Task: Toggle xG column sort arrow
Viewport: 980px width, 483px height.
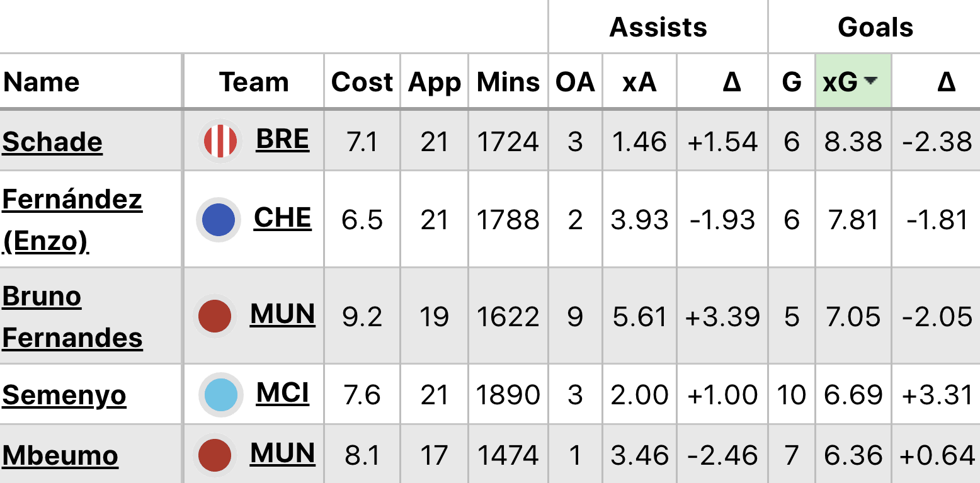Action: pos(871,81)
